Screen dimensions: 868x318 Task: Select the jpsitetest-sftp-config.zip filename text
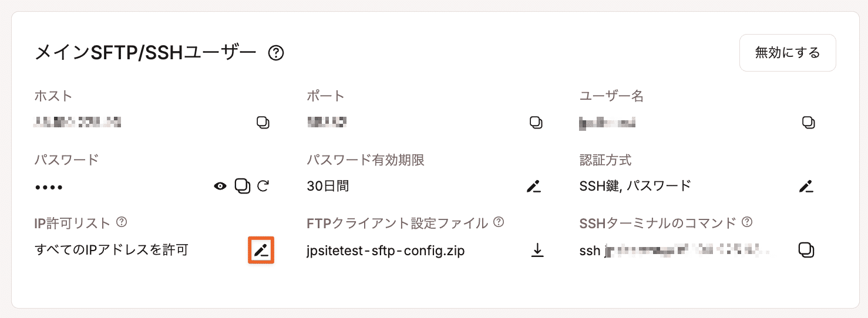[x=386, y=251]
